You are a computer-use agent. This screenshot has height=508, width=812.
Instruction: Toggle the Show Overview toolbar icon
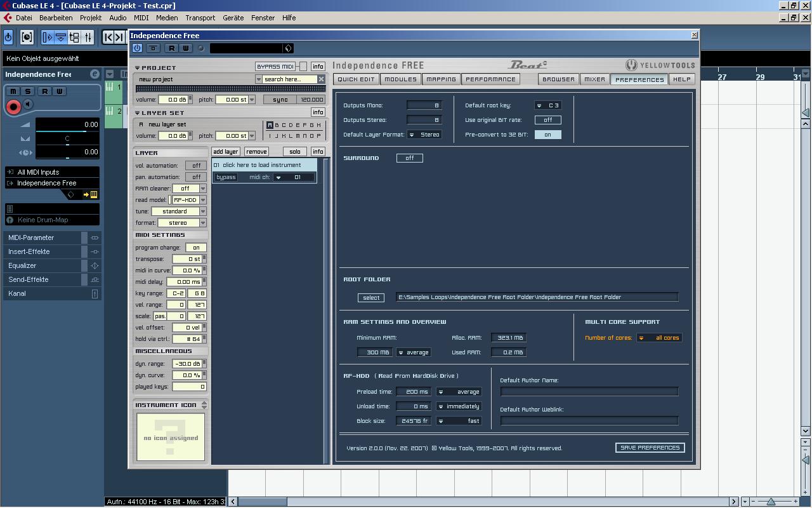tap(74, 37)
